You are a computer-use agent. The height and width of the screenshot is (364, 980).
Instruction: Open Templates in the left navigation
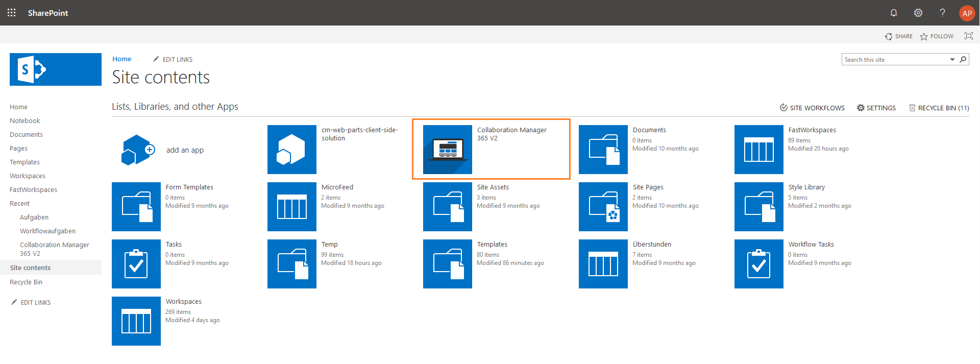[24, 162]
